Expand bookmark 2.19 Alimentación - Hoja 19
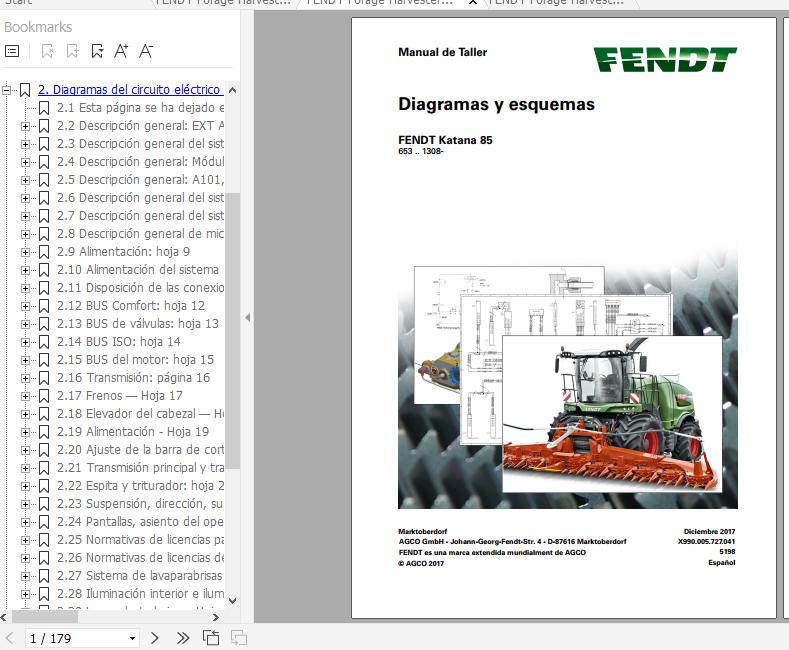The image size is (789, 650). point(25,432)
